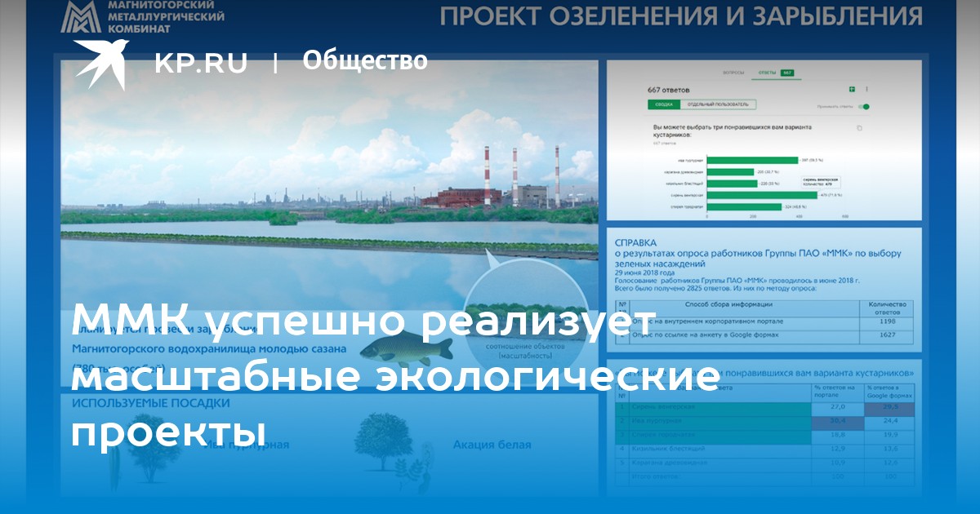Click the green Google Sheets export icon

point(851,89)
